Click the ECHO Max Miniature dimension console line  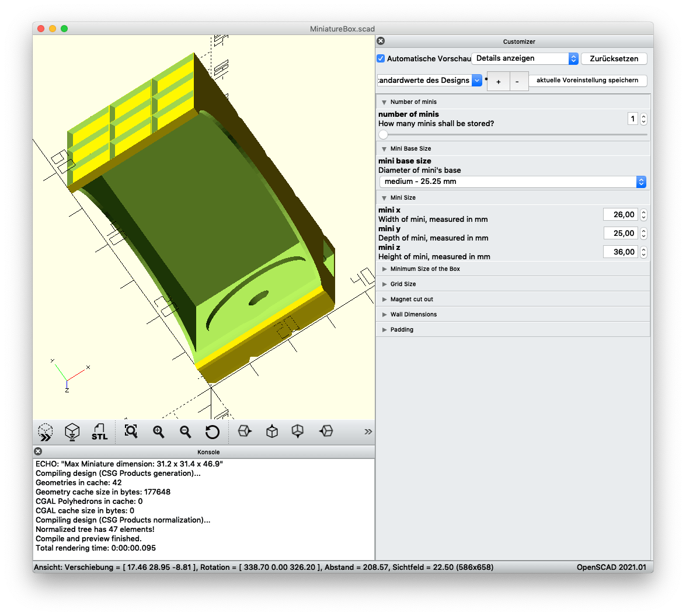tap(129, 464)
